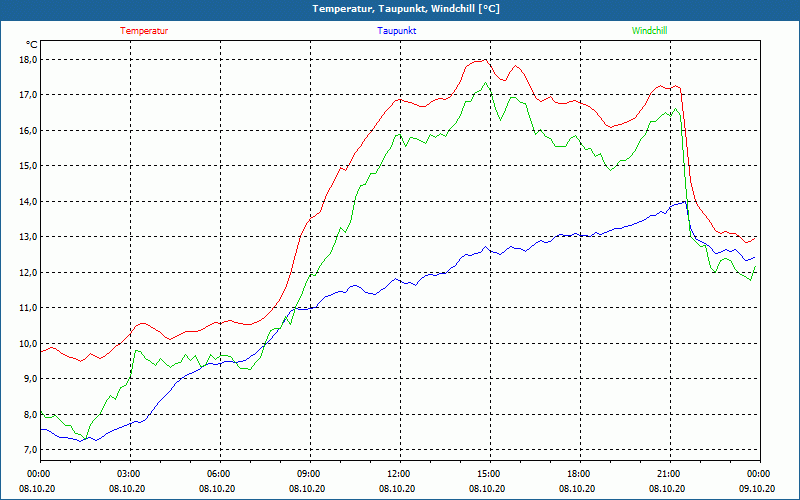Click the 12:00 time label on the x-axis
This screenshot has height=500, width=800.
pyautogui.click(x=400, y=473)
